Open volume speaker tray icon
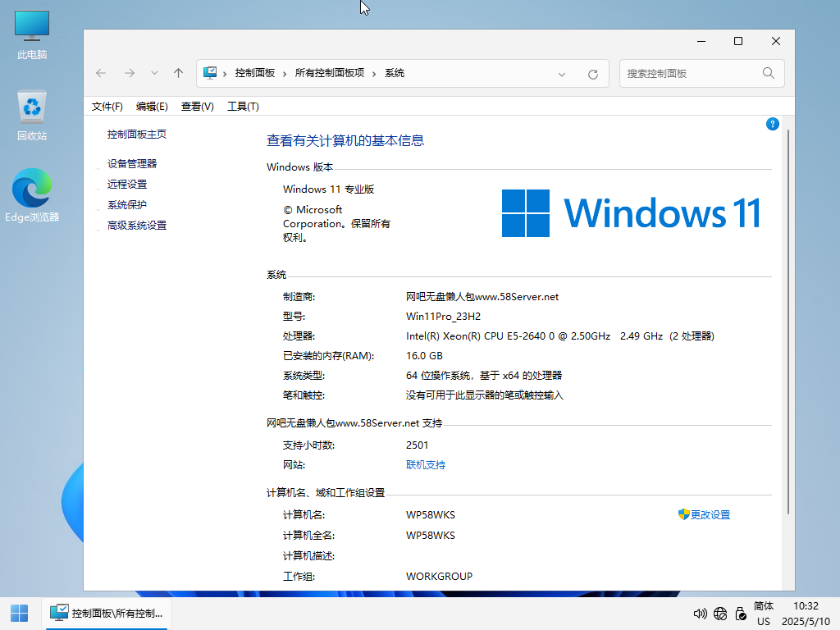This screenshot has height=630, width=840. tap(700, 614)
